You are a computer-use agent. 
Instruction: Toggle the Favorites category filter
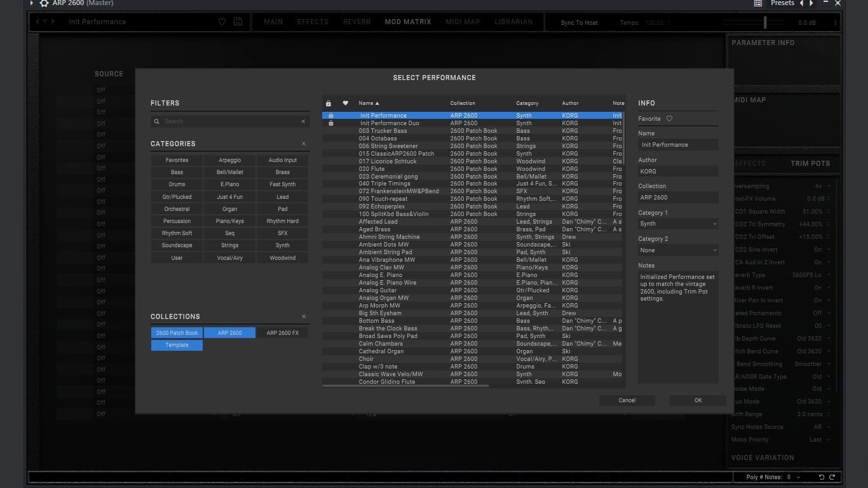[x=177, y=160]
